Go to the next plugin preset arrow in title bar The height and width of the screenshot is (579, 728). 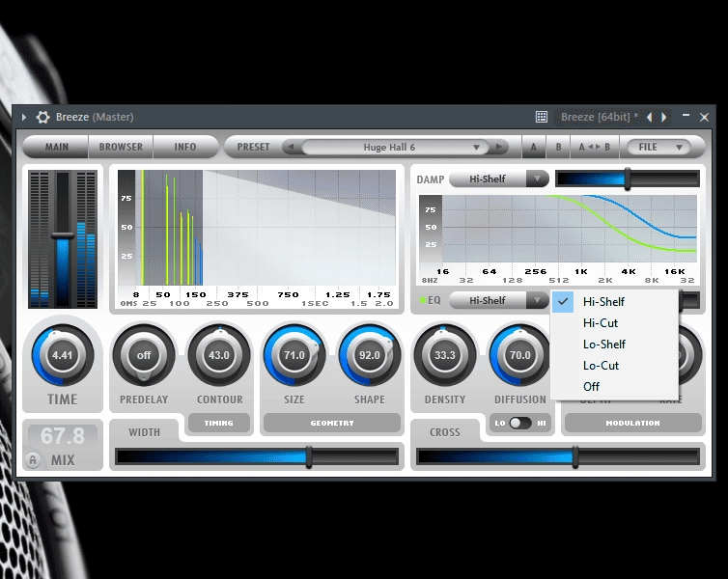pyautogui.click(x=664, y=118)
